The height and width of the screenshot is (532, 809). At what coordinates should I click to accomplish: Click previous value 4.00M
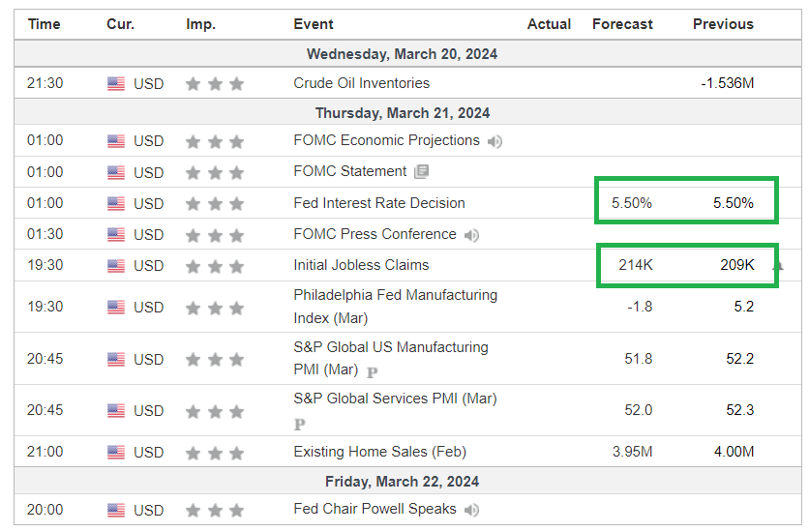click(x=734, y=452)
